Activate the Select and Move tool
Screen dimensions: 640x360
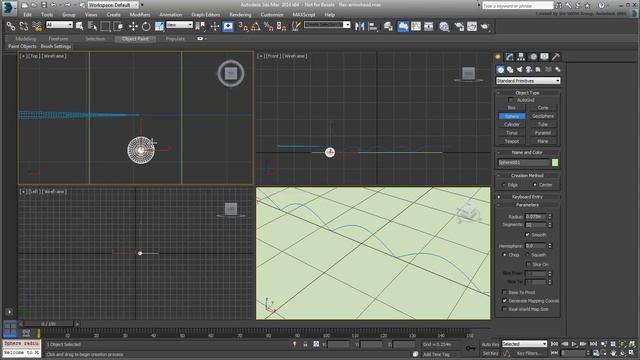133,26
